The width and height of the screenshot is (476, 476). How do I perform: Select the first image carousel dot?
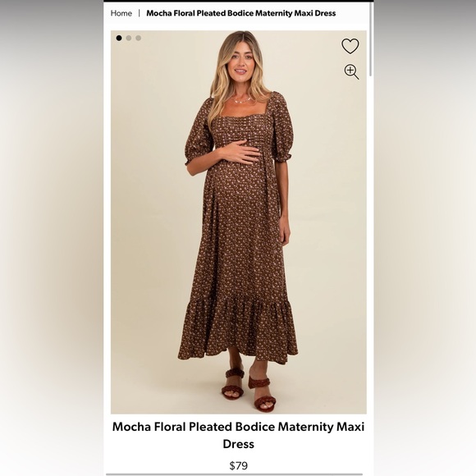pos(119,38)
